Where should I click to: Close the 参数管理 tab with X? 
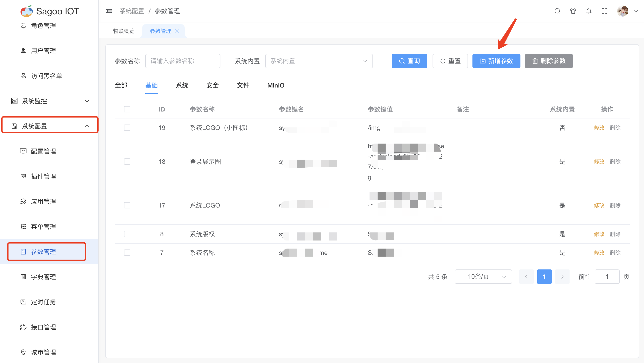coord(177,31)
